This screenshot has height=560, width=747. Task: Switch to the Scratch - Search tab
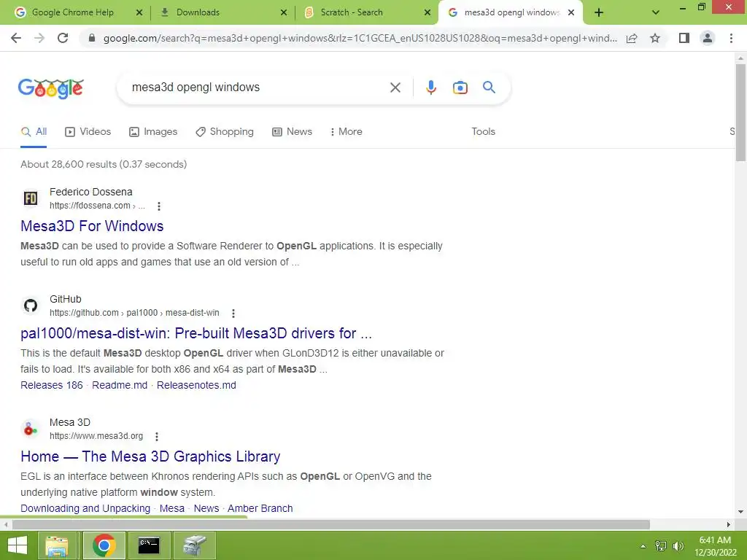(352, 12)
